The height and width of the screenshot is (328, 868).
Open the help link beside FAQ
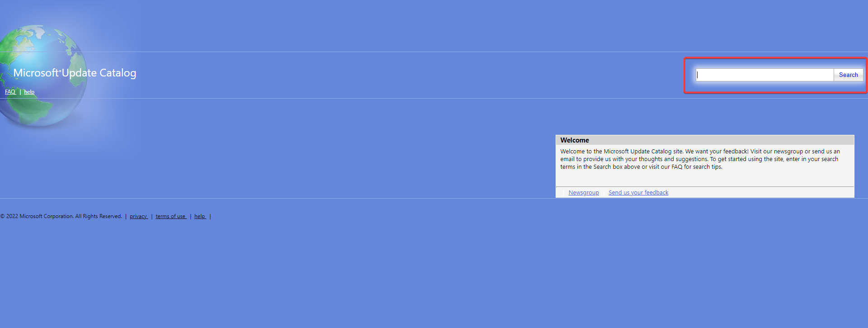point(29,92)
